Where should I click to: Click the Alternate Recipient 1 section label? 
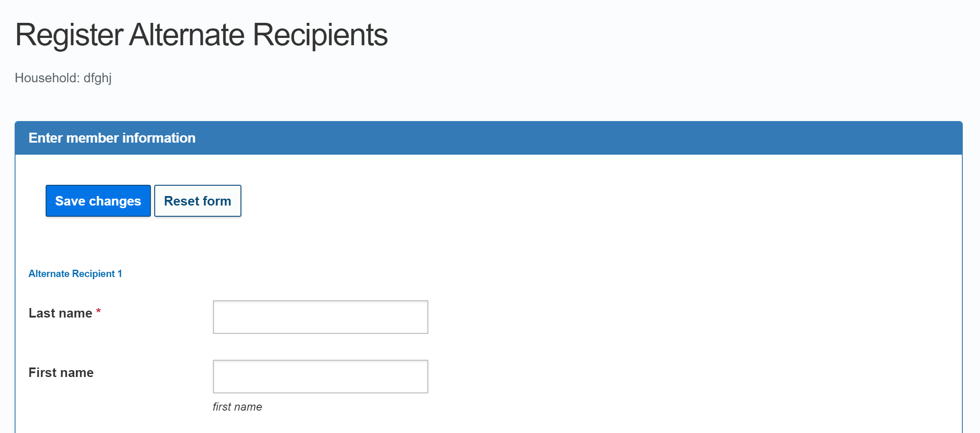[x=75, y=274]
